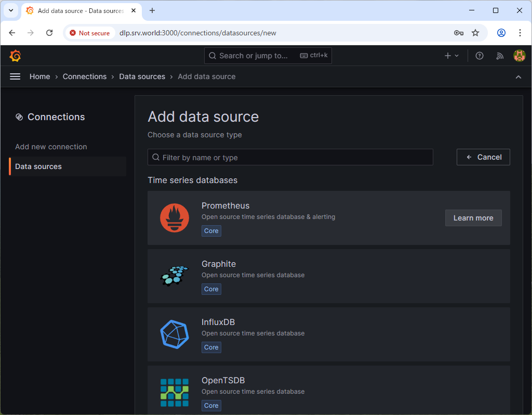Click the ctrl+k keyboard shortcut hint
Viewport: 532px width, 415px height.
coord(314,55)
